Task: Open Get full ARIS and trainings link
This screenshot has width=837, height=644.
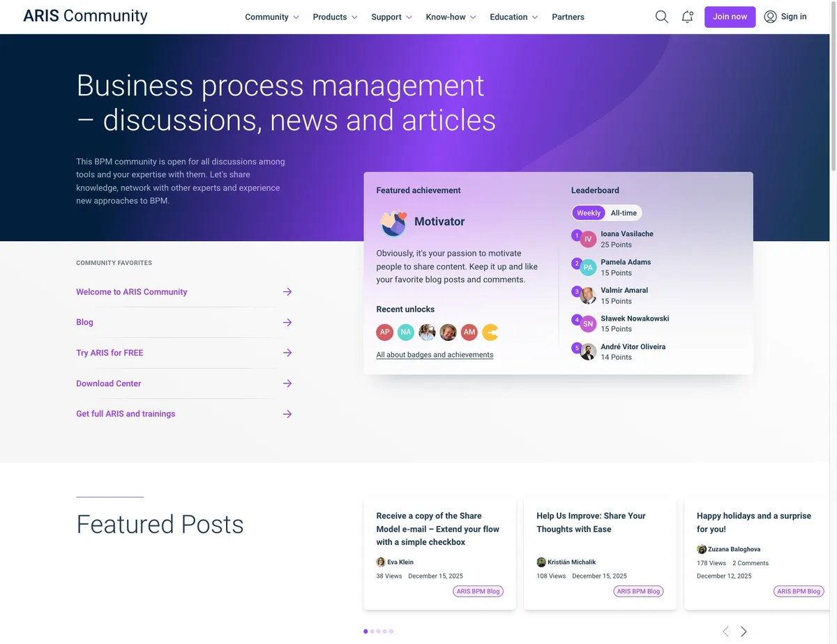Action: coord(126,414)
